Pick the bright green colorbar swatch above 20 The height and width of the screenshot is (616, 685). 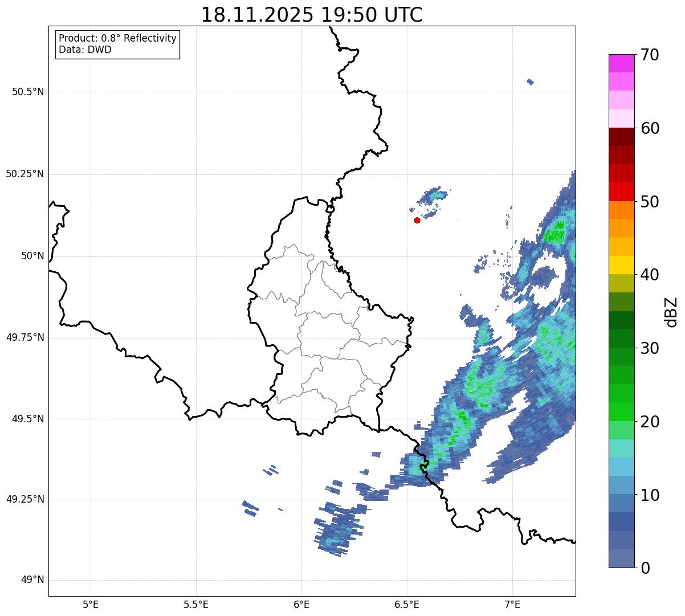[622, 411]
